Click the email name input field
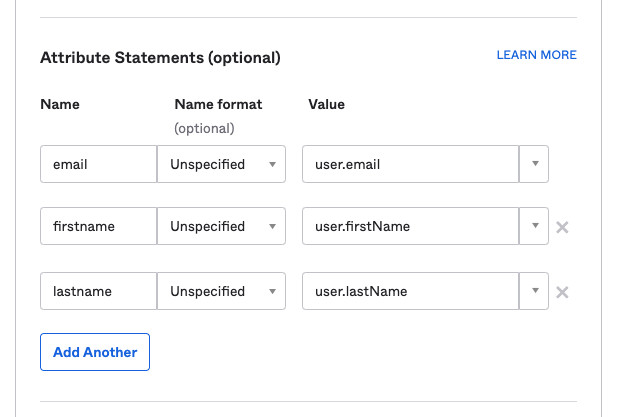The width and height of the screenshot is (617, 417). [x=98, y=164]
